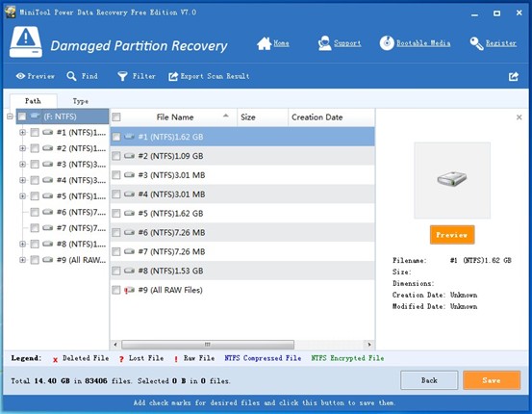The height and width of the screenshot is (414, 532).
Task: Open the Home link
Action: (x=281, y=43)
